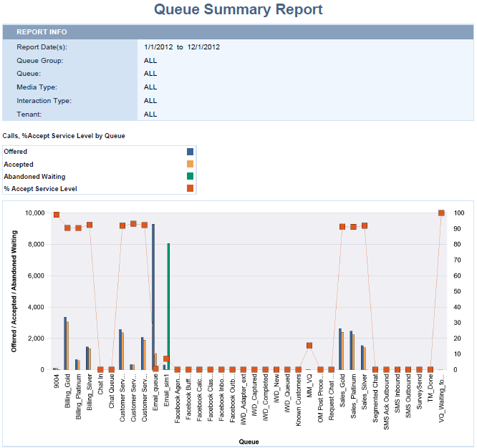Click the Billing_Silver service level marker
The image size is (477, 448).
click(90, 225)
